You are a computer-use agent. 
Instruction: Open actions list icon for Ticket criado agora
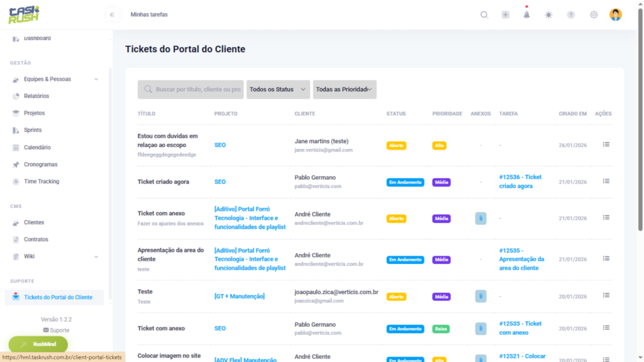point(606,182)
